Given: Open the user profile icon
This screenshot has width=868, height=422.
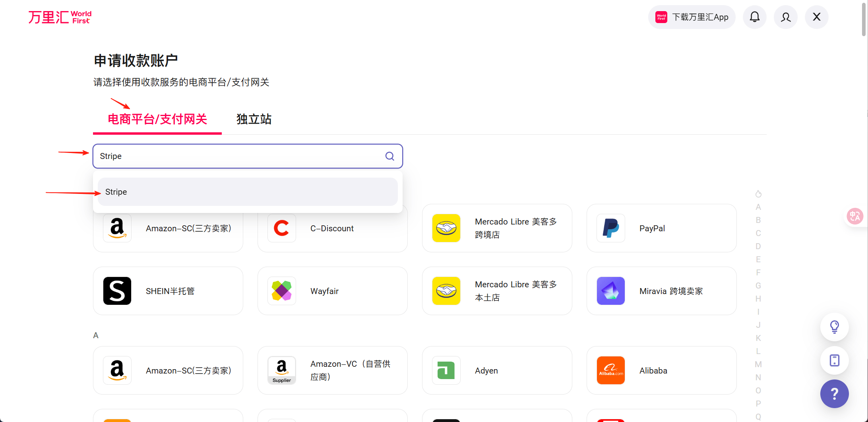Looking at the screenshot, I should coord(785,17).
